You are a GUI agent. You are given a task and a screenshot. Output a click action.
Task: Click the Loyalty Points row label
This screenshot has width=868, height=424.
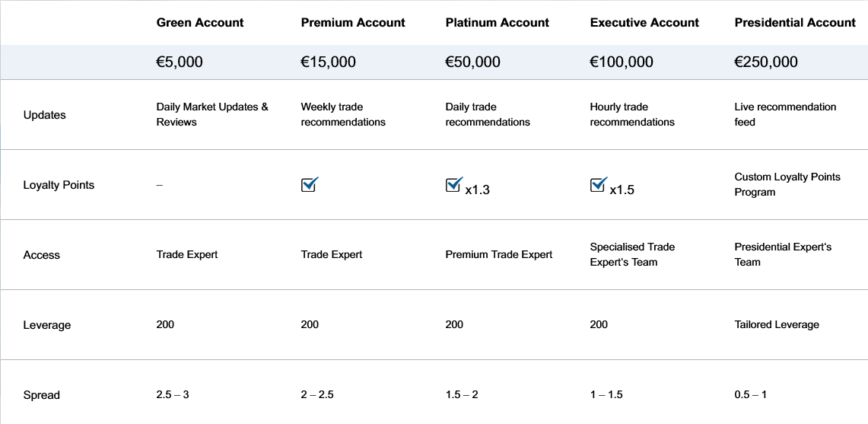coord(59,185)
